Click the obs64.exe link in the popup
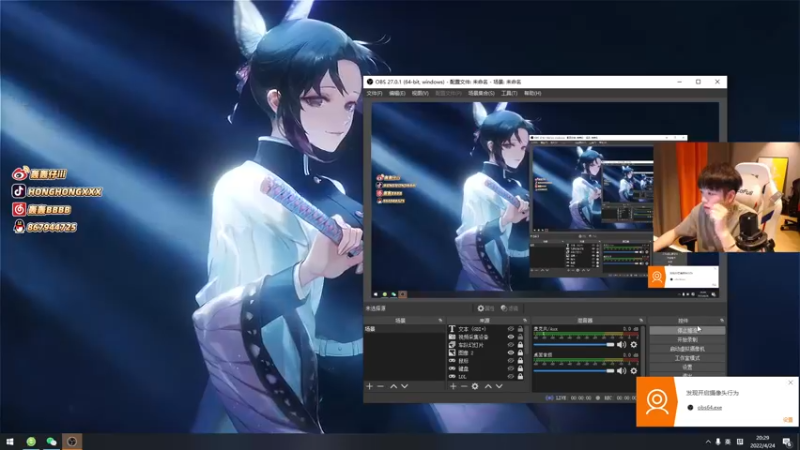The height and width of the screenshot is (450, 800). 709,408
